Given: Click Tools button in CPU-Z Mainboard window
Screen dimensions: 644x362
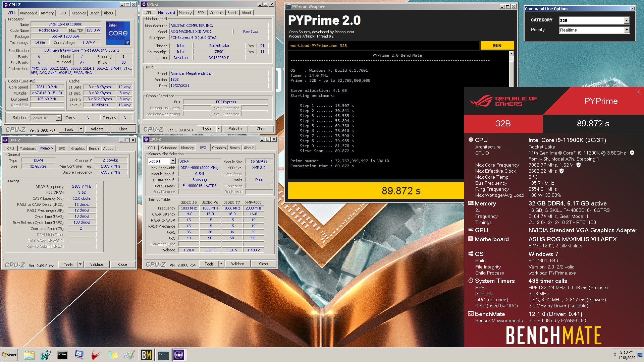Looking at the screenshot, I should click(x=207, y=129).
